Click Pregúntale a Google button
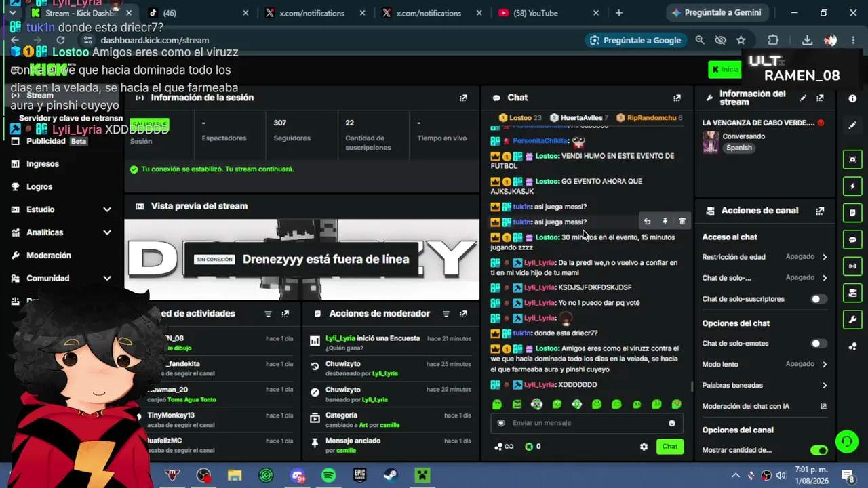 pyautogui.click(x=635, y=41)
